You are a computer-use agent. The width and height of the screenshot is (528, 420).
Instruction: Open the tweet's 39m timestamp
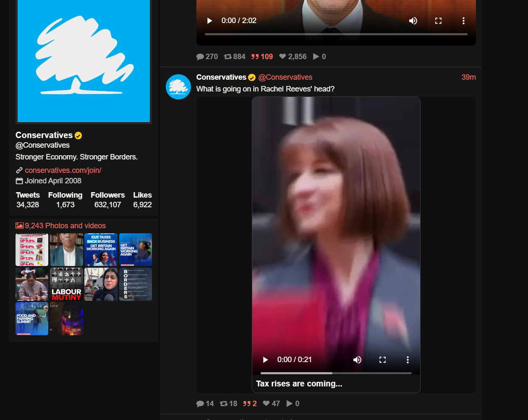point(468,77)
